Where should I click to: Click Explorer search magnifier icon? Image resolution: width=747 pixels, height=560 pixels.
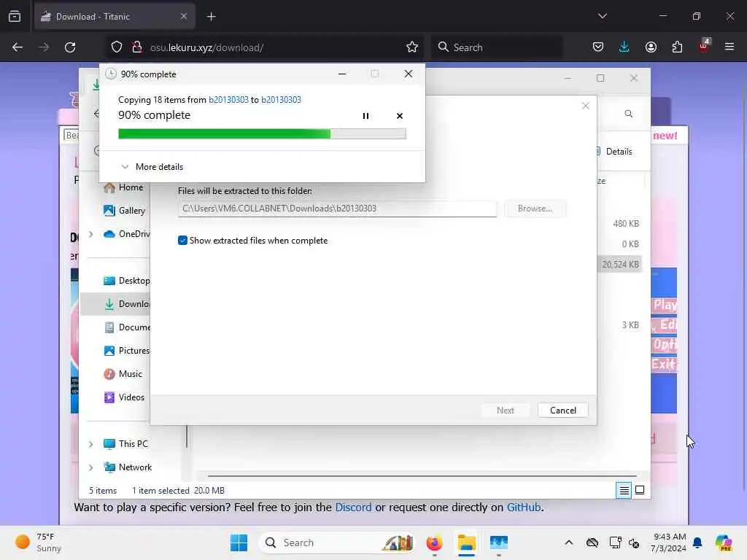628,114
